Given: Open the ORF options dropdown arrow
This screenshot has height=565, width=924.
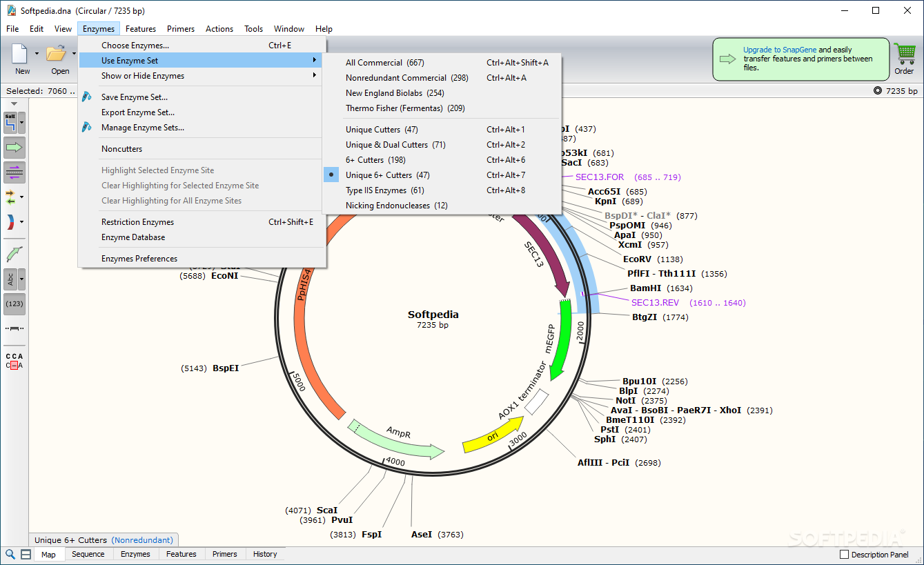Looking at the screenshot, I should pyautogui.click(x=22, y=197).
